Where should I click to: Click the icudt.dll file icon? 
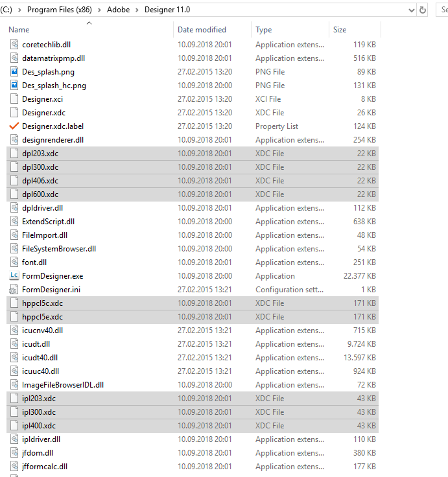pos(14,344)
